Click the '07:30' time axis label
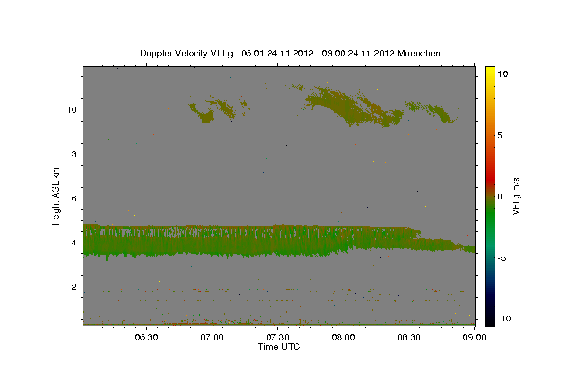Image resolution: width=588 pixels, height=392 pixels. [x=277, y=338]
